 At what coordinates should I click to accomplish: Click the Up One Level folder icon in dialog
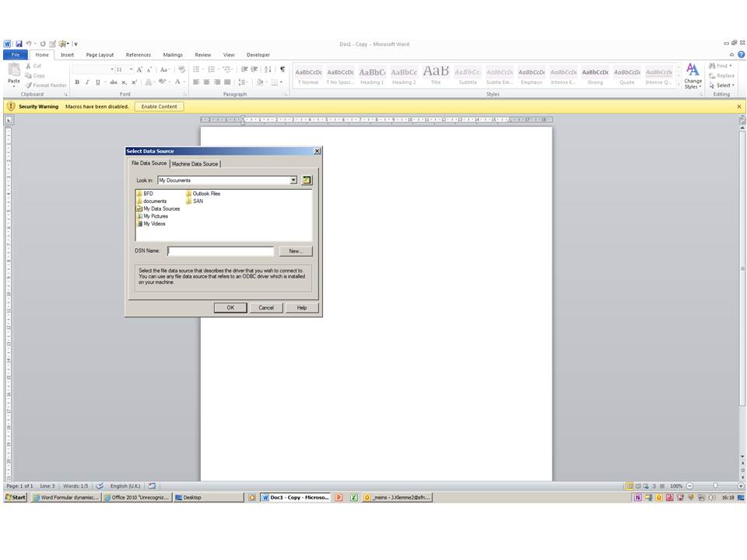(307, 180)
